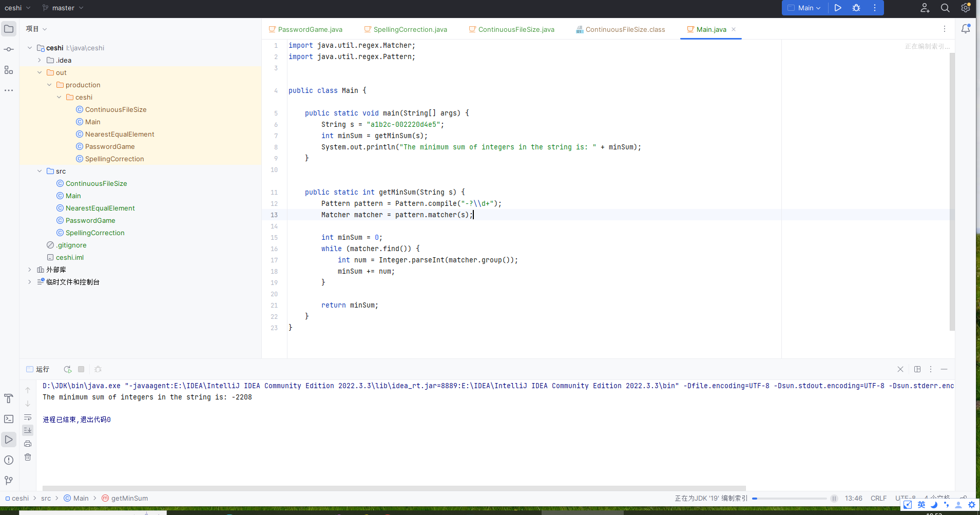Image resolution: width=980 pixels, height=515 pixels.
Task: Collapse the ceshi root folder
Action: [x=30, y=48]
